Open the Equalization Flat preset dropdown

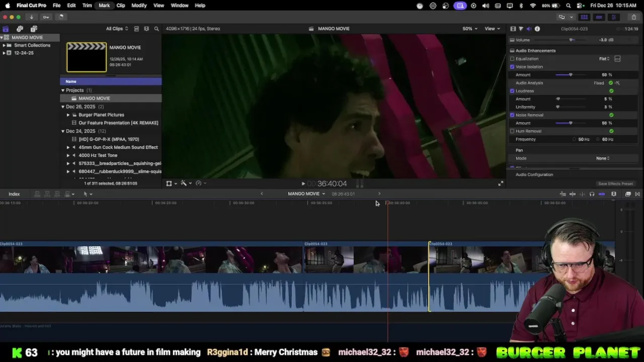point(604,59)
